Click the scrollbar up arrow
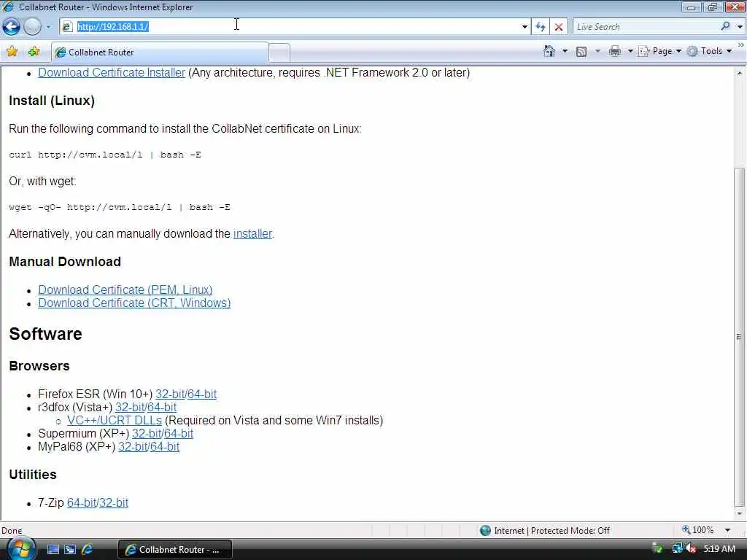Image resolution: width=747 pixels, height=560 pixels. coord(740,73)
